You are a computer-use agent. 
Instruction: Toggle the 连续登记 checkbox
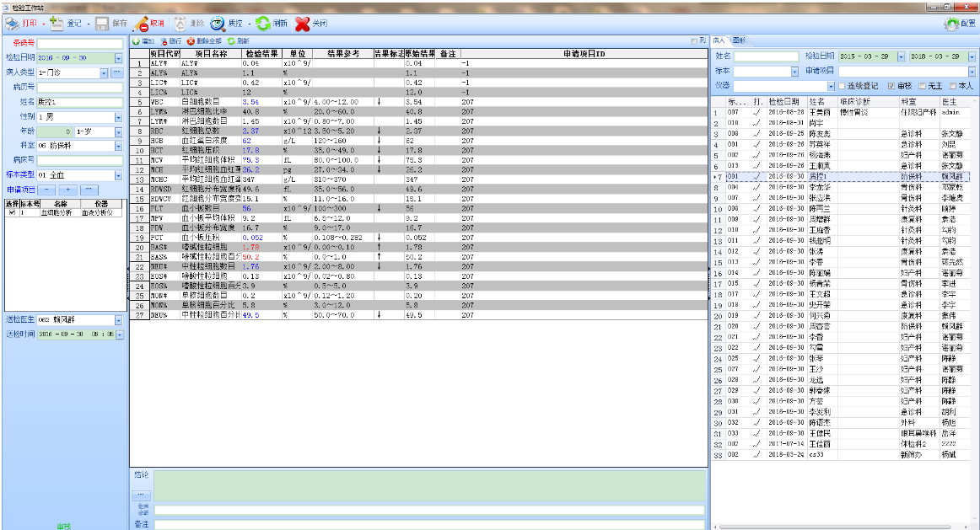tap(841, 86)
